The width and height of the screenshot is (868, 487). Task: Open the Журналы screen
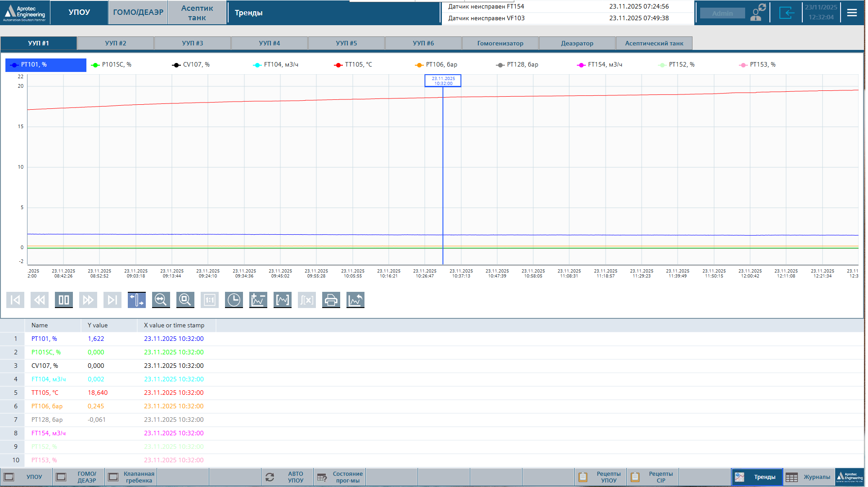(x=809, y=477)
